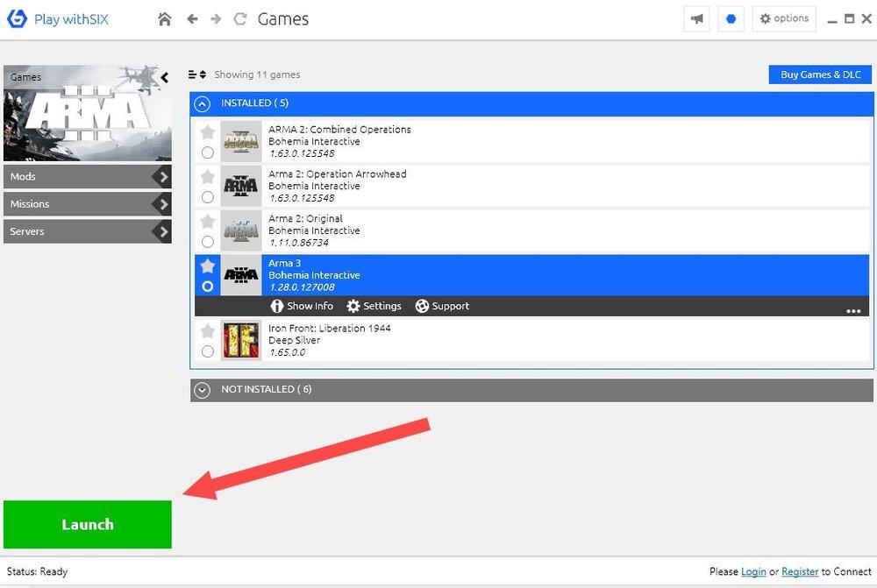877x588 pixels.
Task: Click the Status: Ready text
Action: pyautogui.click(x=37, y=572)
